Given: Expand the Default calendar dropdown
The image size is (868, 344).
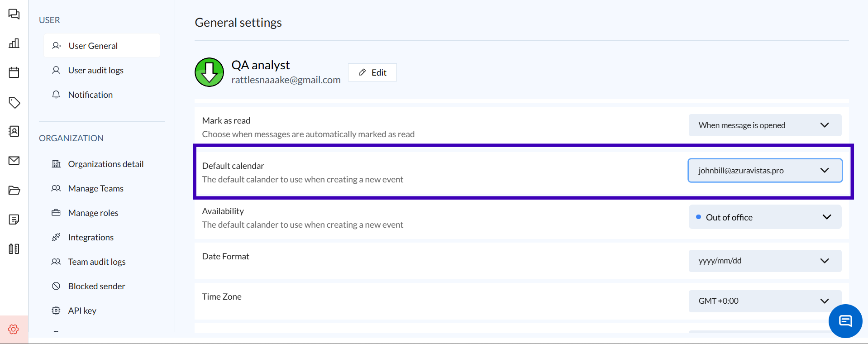Looking at the screenshot, I should pyautogui.click(x=764, y=171).
